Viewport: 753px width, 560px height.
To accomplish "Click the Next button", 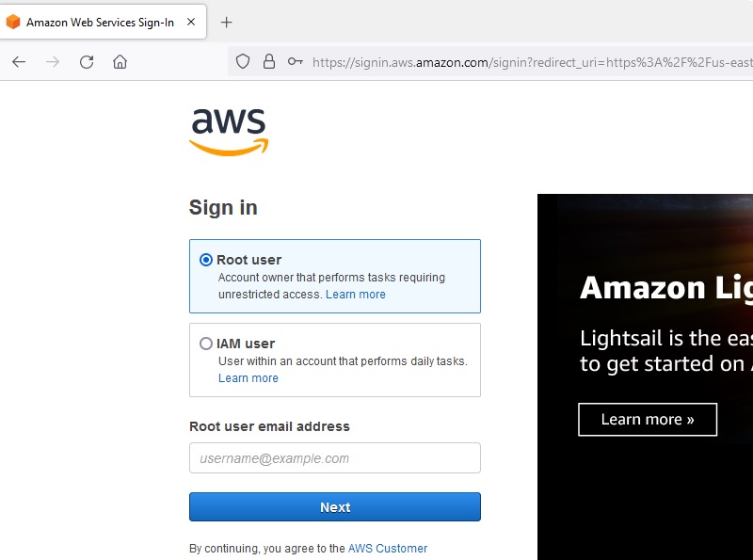I will [x=334, y=507].
